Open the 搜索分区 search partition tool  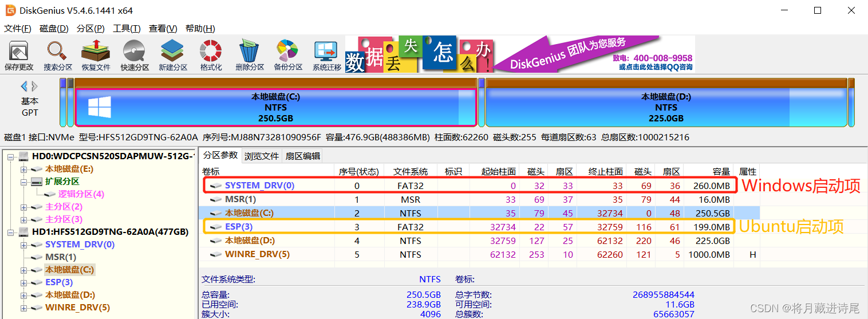[58, 56]
